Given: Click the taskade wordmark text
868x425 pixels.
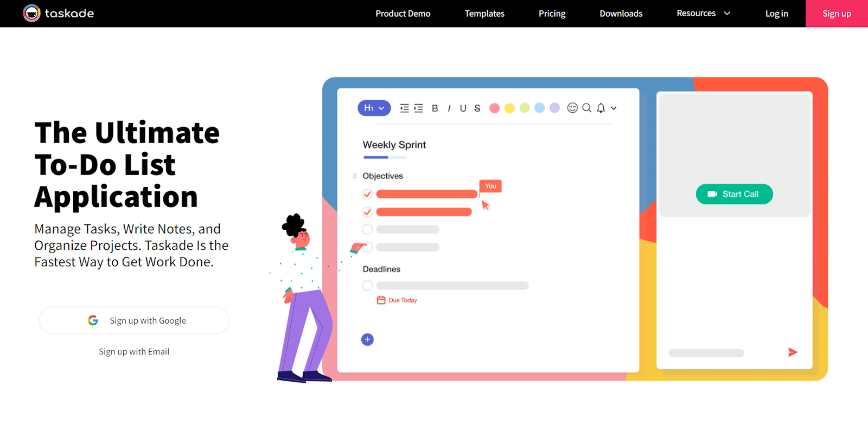Looking at the screenshot, I should point(69,13).
